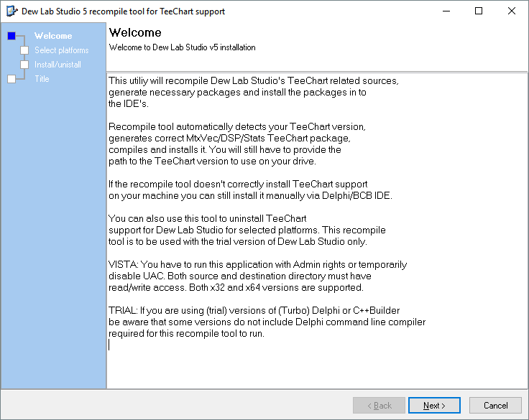Select the Install/unistall step
Image resolution: width=529 pixels, height=420 pixels.
57,65
